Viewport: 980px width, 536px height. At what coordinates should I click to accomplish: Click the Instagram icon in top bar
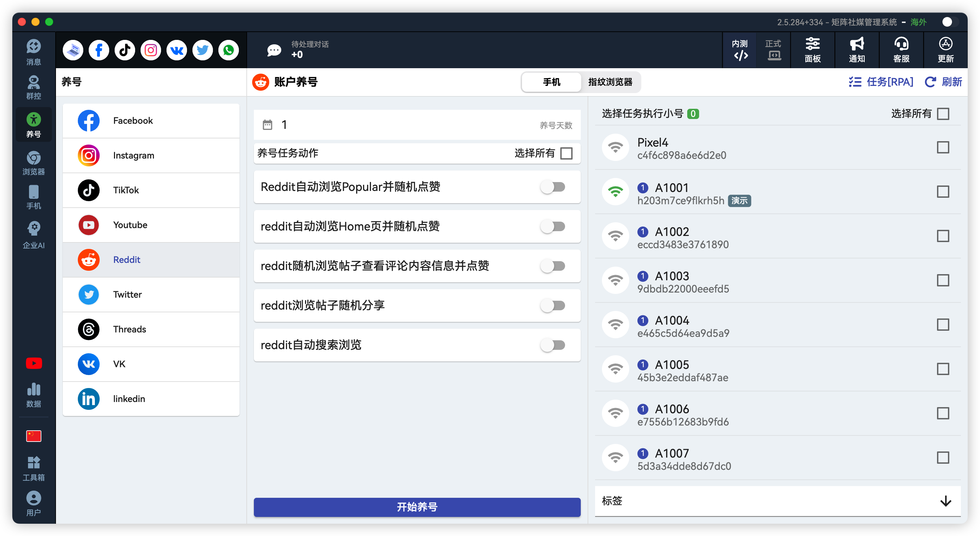[x=151, y=50]
